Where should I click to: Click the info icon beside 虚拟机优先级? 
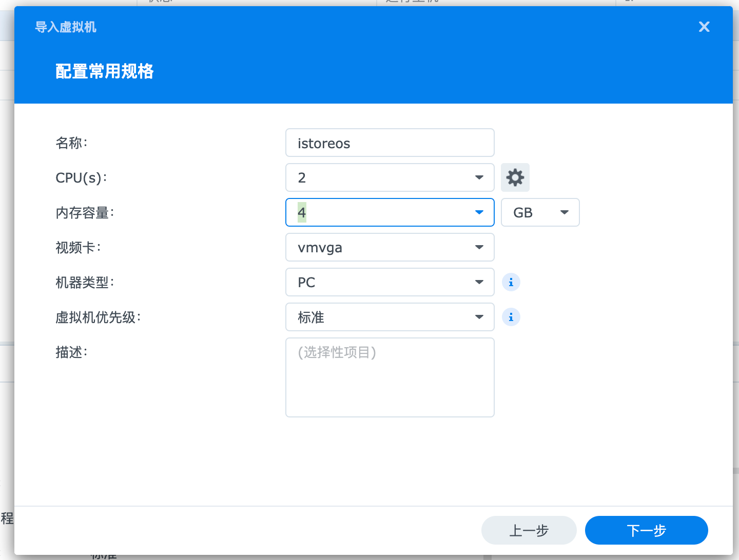pos(511,317)
